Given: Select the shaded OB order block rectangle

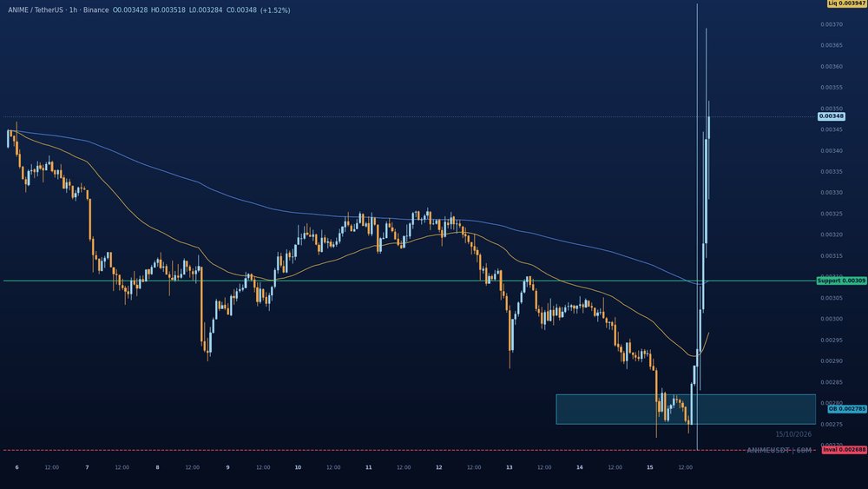Looking at the screenshot, I should [686, 409].
